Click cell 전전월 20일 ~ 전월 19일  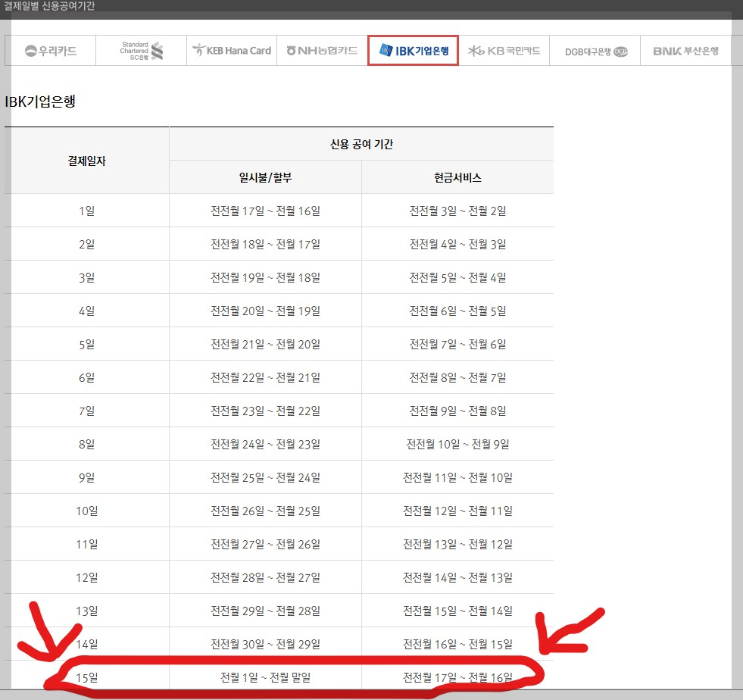click(x=265, y=311)
